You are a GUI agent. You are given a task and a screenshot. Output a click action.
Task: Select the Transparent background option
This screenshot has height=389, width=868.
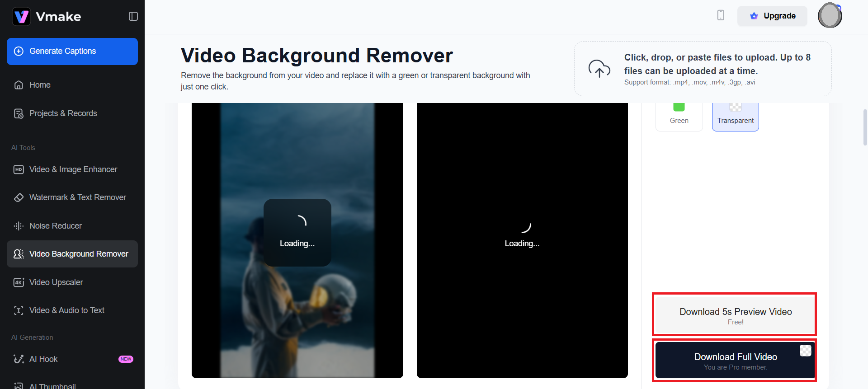coord(735,116)
